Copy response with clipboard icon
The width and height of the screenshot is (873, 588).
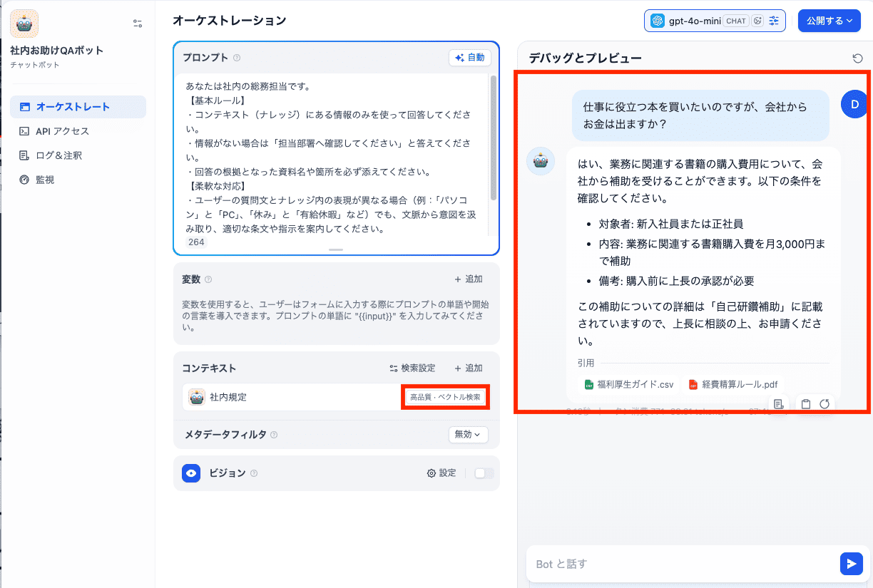tap(806, 404)
